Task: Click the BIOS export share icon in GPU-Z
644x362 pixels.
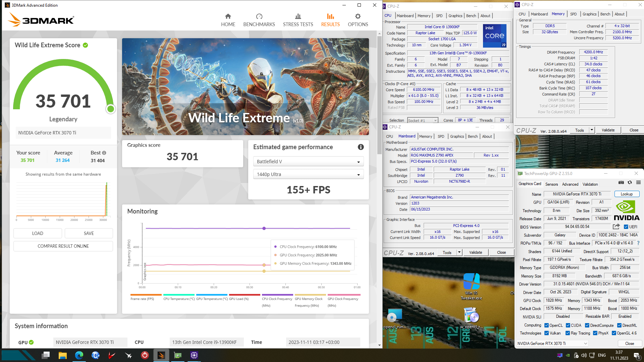Action: click(616, 227)
